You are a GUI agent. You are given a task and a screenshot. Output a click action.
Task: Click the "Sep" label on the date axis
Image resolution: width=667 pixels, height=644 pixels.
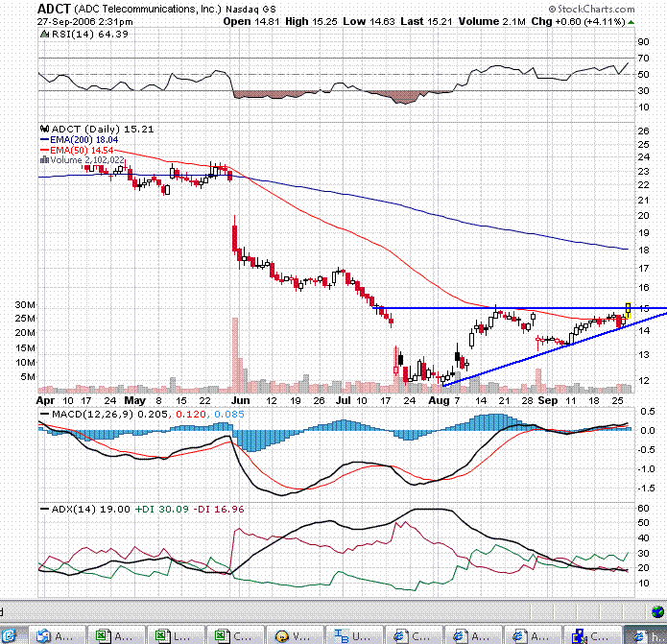coord(547,400)
